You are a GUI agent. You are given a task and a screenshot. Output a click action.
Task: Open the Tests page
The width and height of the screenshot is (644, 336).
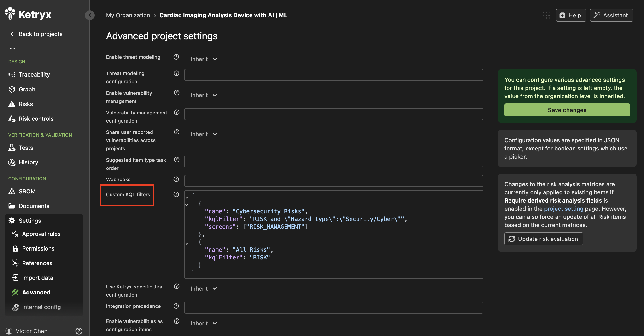21,148
